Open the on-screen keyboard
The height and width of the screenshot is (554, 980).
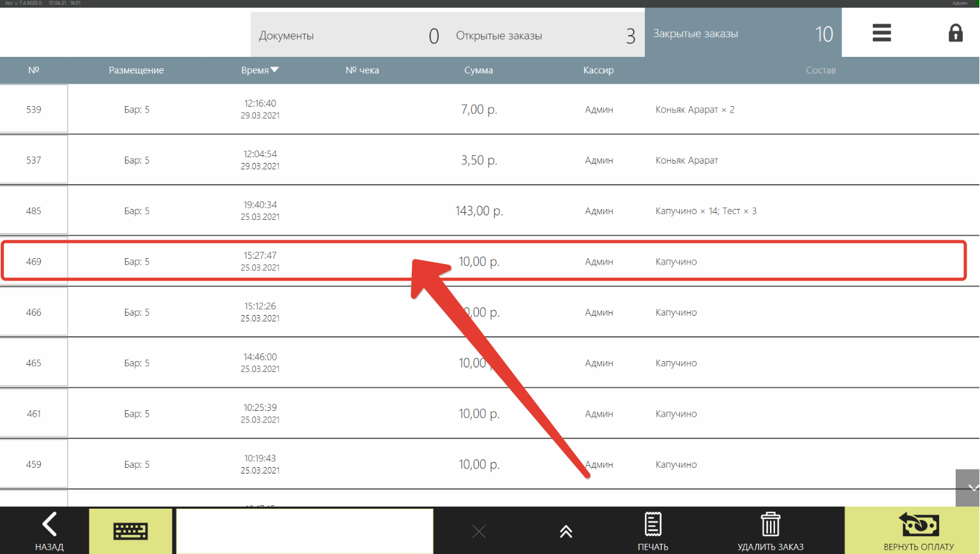[x=130, y=531]
